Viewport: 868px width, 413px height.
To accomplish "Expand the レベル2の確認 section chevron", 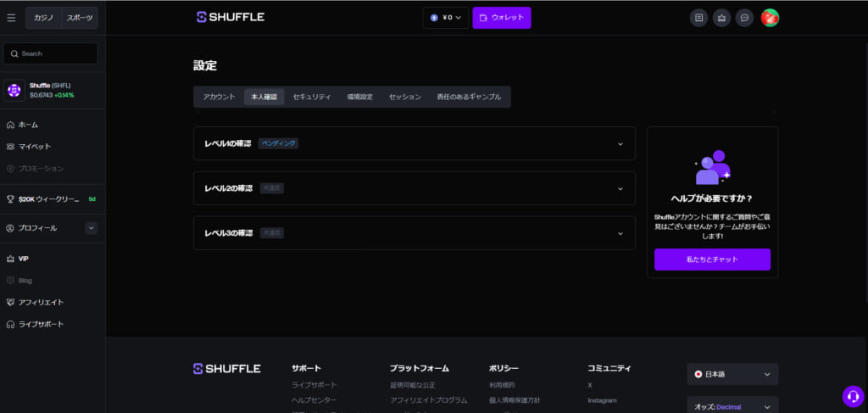I will [x=620, y=188].
